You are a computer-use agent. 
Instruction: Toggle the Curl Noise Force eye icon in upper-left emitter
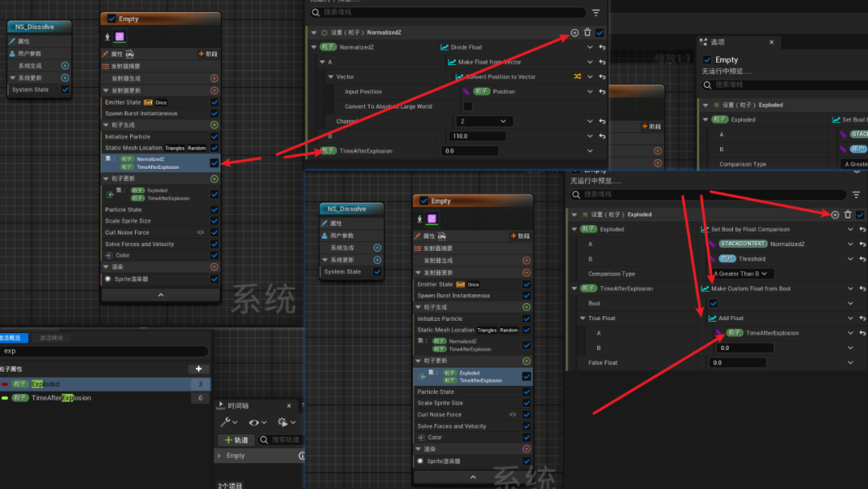(200, 232)
